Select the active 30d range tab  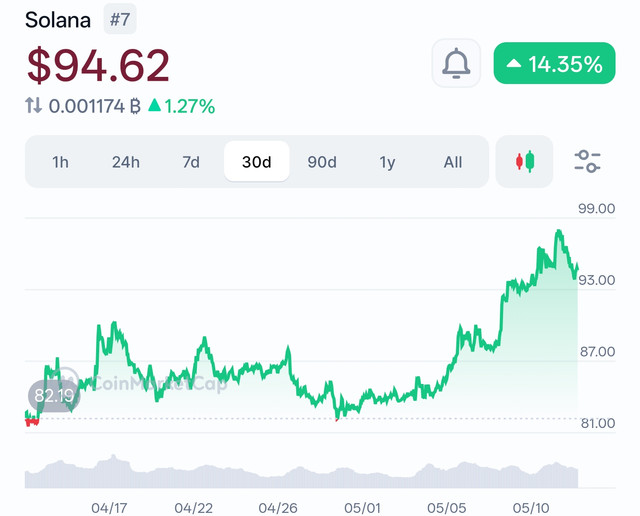[257, 162]
